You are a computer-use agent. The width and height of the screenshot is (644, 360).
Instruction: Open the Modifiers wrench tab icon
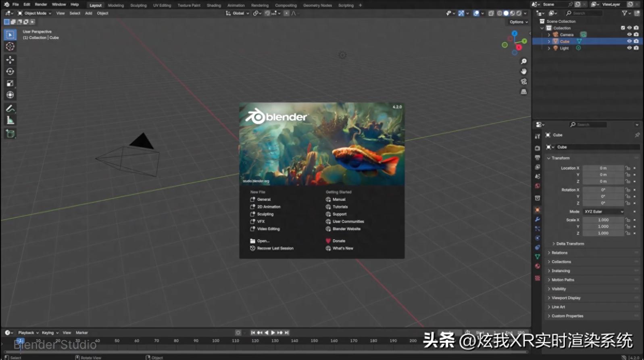537,219
